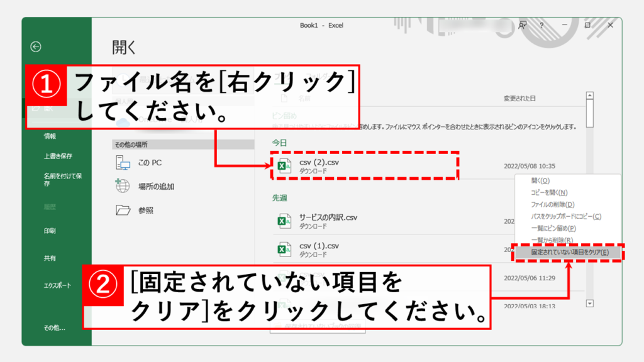Select コピーを開く(N) in context menu
Image resolution: width=644 pixels, height=362 pixels.
coord(549,192)
